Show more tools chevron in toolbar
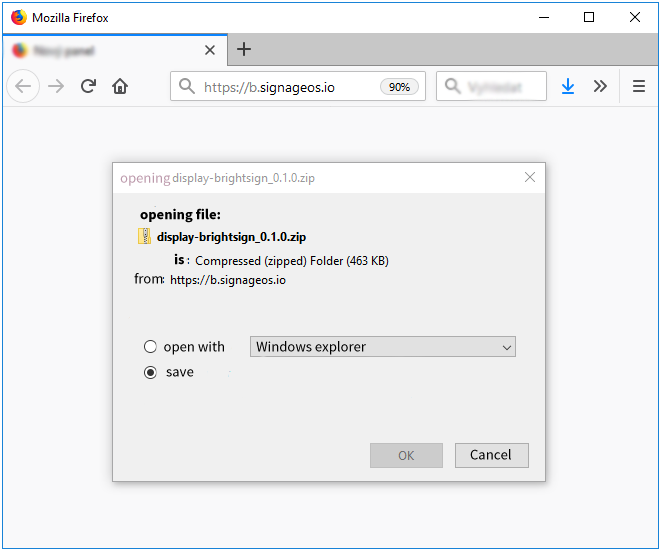This screenshot has width=661, height=551. coord(600,86)
